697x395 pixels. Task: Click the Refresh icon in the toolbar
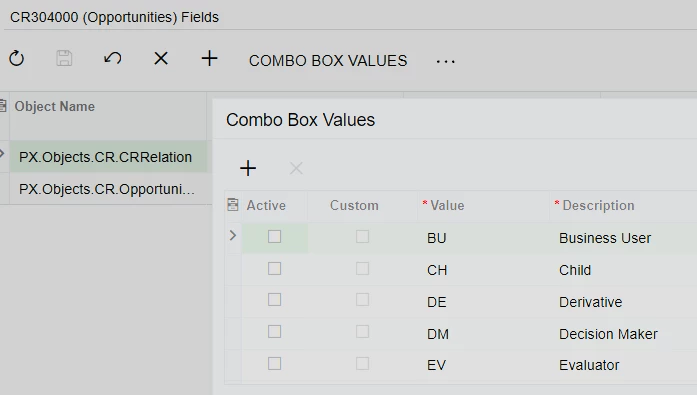pyautogui.click(x=16, y=58)
